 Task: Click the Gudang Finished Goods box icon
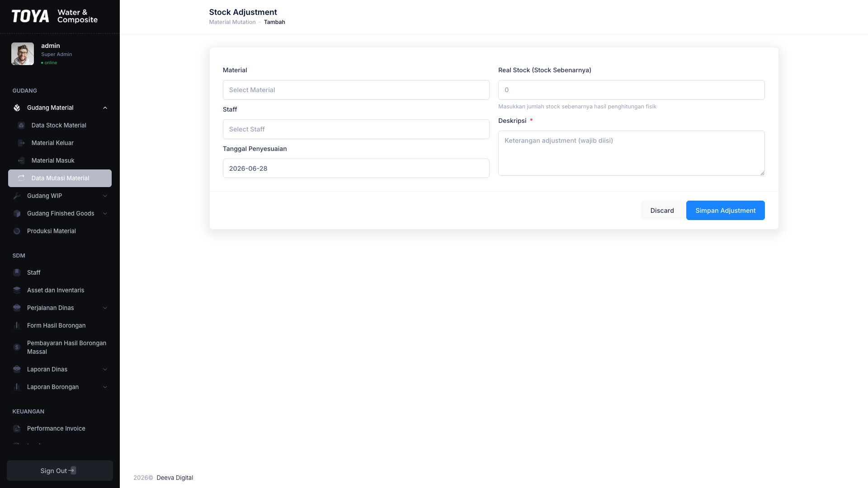click(x=17, y=214)
